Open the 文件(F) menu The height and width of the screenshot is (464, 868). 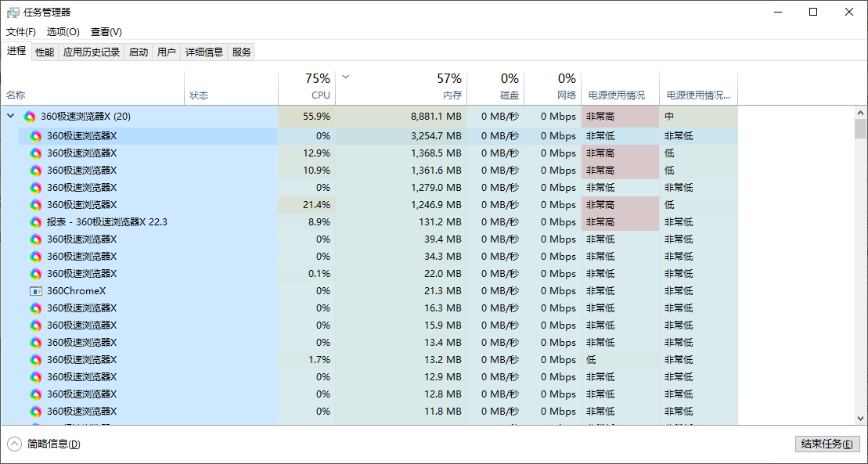point(21,32)
